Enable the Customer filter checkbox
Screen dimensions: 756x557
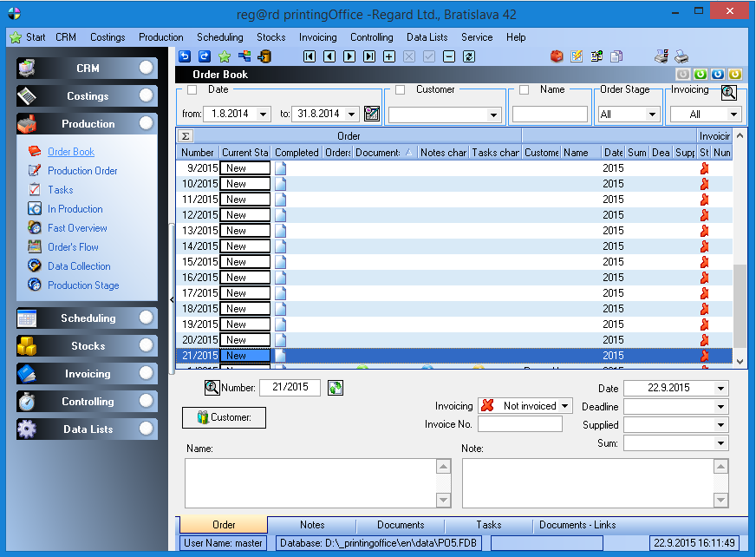click(400, 89)
